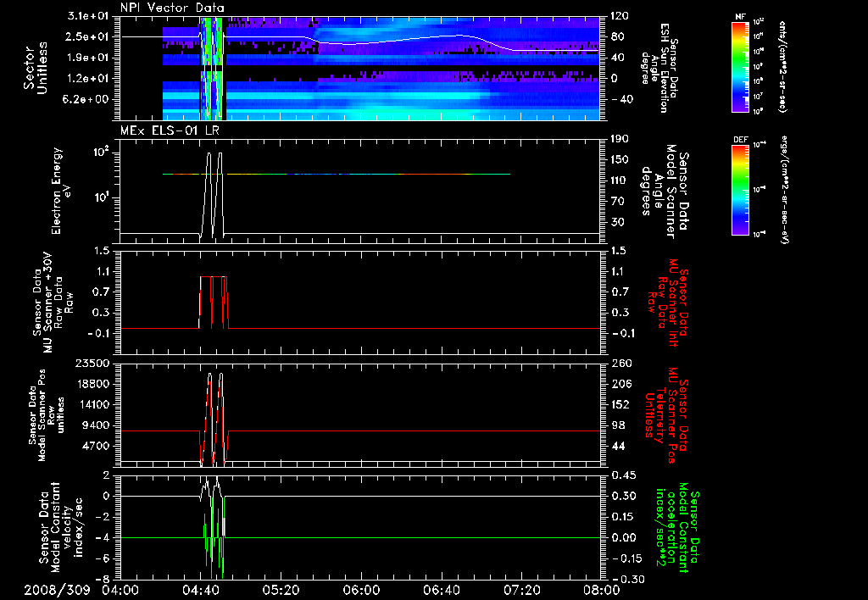The image size is (868, 600).
Task: Click the '9400' scanner position tick value
Action: click(97, 425)
